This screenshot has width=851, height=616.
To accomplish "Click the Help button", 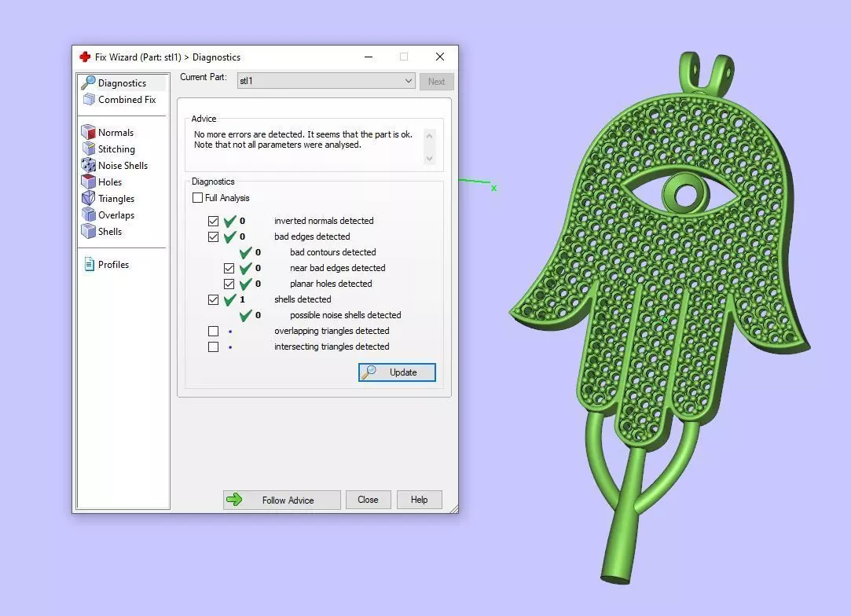I will [419, 499].
